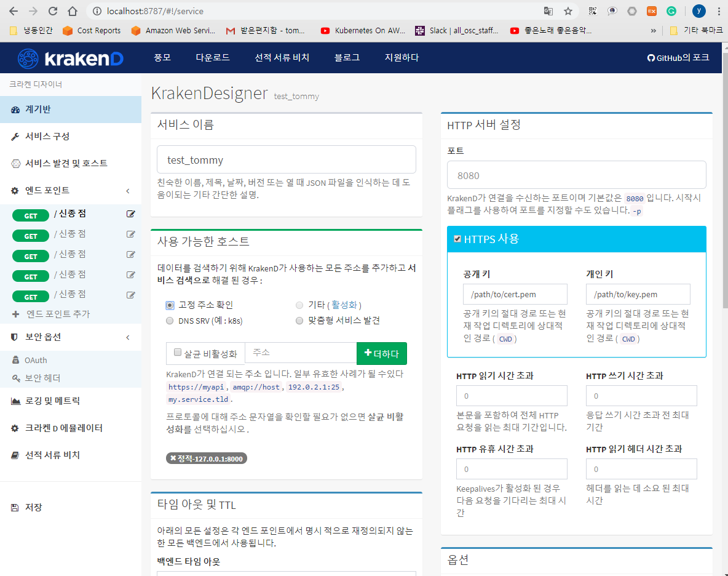Select the DNS SRV (예: k8s) radio button
Screen dimensions: 728x576
[170, 321]
